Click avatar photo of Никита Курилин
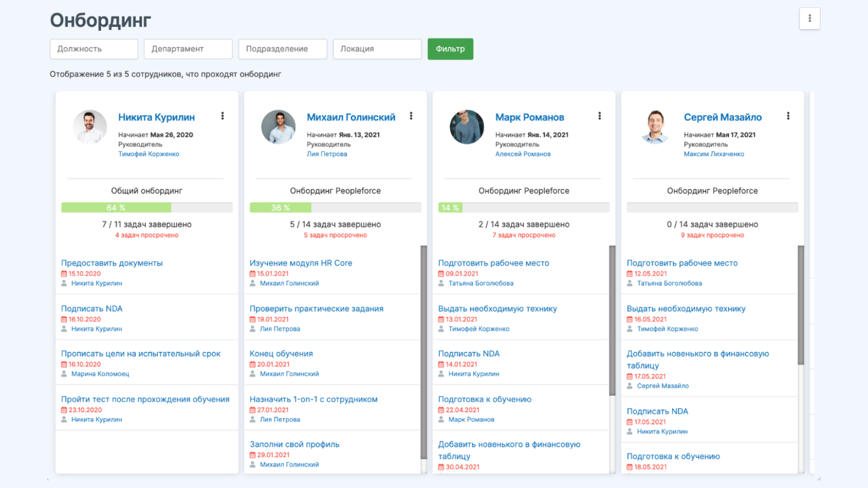Image resolution: width=868 pixels, height=488 pixels. point(90,127)
